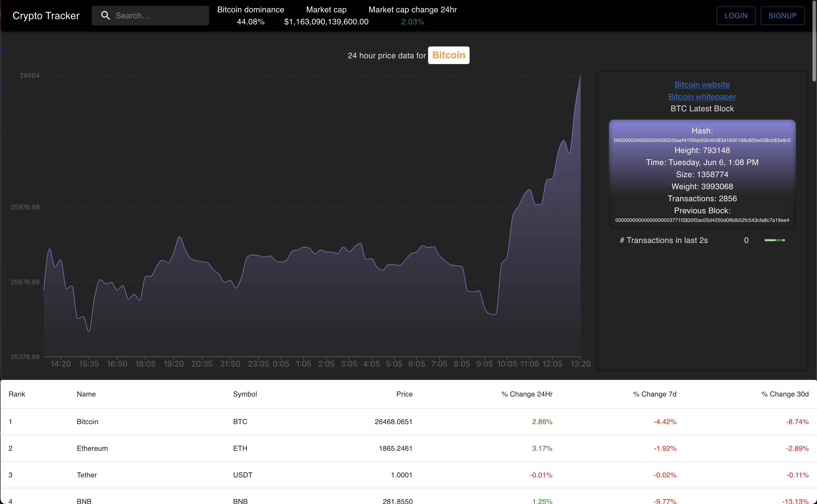The height and width of the screenshot is (504, 817).
Task: Click the transactions sparkline bar
Action: [x=774, y=240]
